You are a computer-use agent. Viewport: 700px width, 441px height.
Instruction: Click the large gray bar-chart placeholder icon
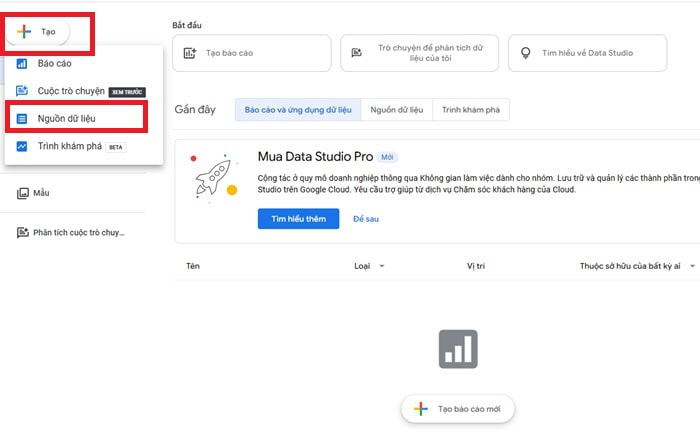458,349
